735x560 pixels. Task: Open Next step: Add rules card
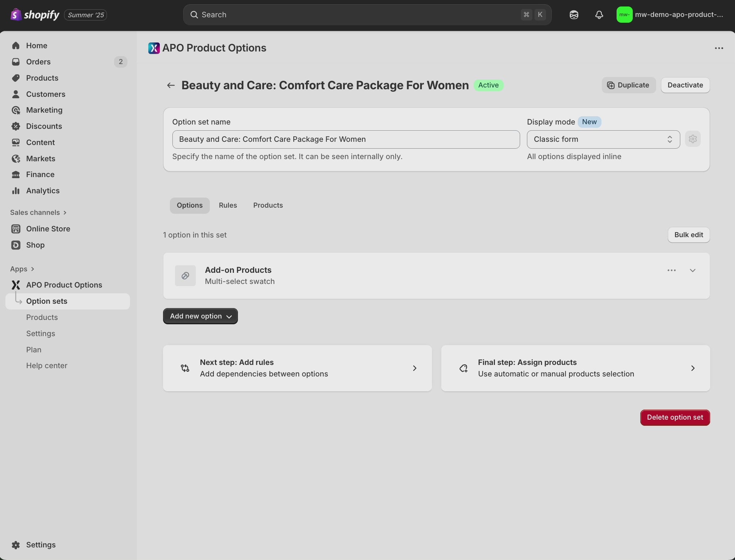pyautogui.click(x=297, y=368)
